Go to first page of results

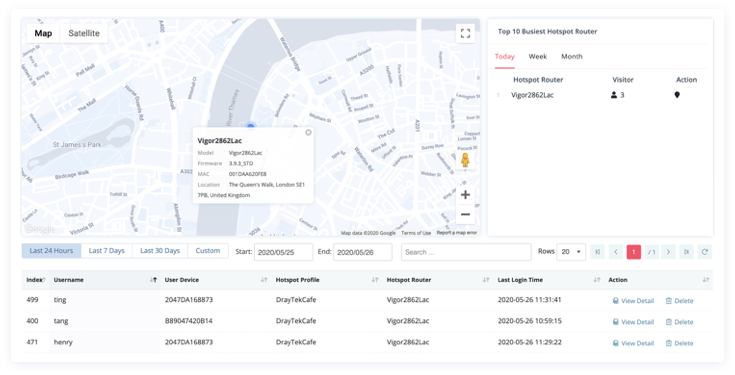tap(598, 252)
